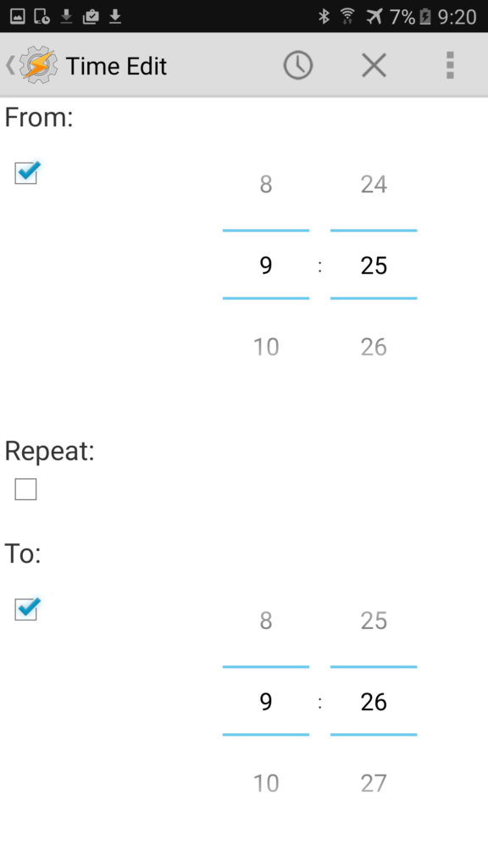Tap the clock icon in the toolbar
488x868 pixels.
[298, 65]
